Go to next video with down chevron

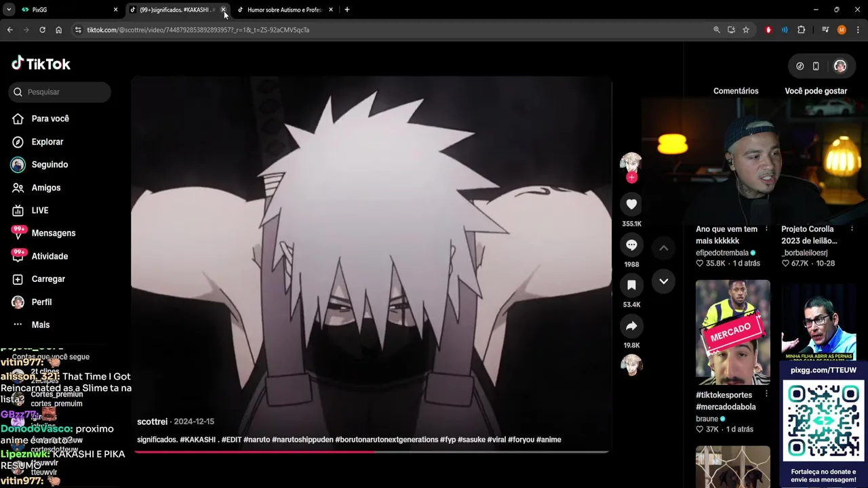(x=664, y=281)
